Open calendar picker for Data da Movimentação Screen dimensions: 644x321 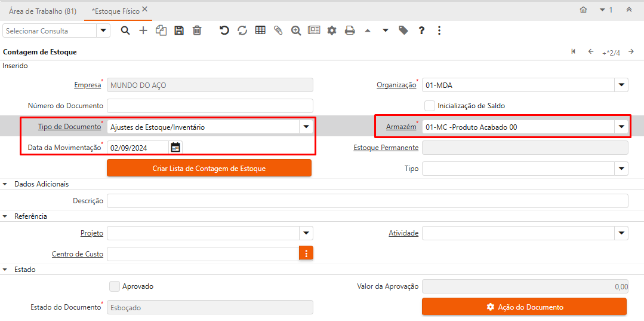175,147
